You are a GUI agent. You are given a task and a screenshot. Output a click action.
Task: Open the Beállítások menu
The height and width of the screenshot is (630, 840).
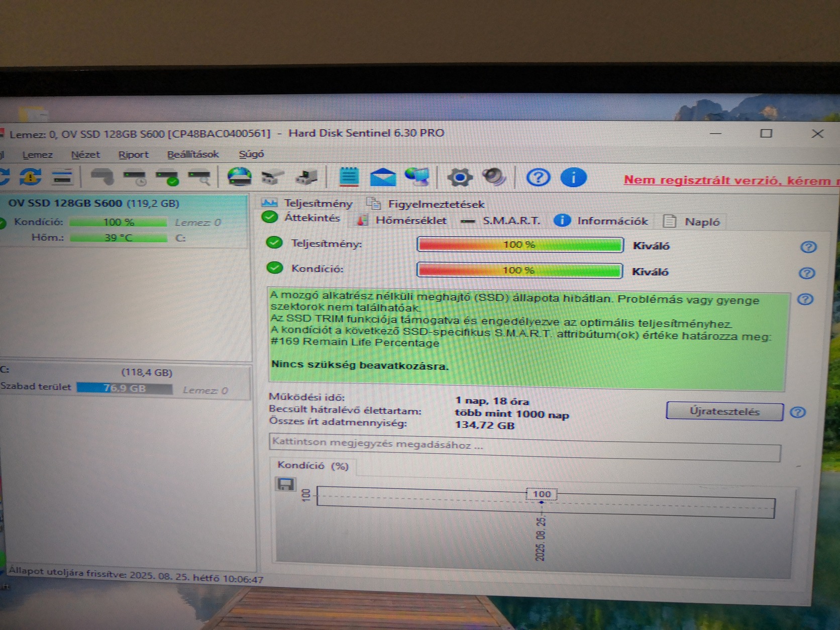(193, 154)
